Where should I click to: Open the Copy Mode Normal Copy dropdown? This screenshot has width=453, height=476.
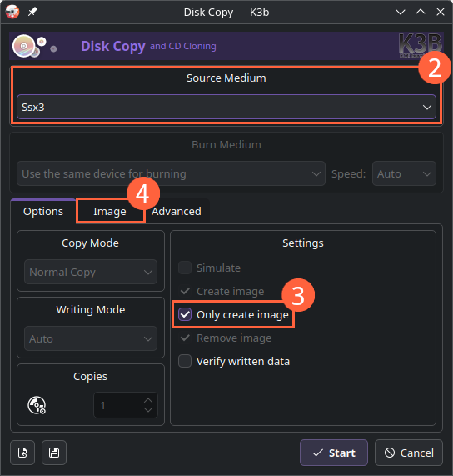tap(91, 272)
